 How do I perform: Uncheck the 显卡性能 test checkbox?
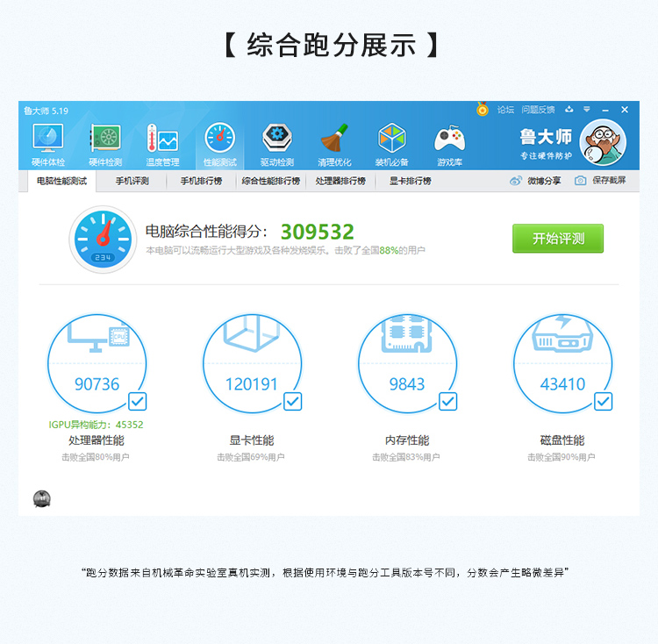pos(292,402)
